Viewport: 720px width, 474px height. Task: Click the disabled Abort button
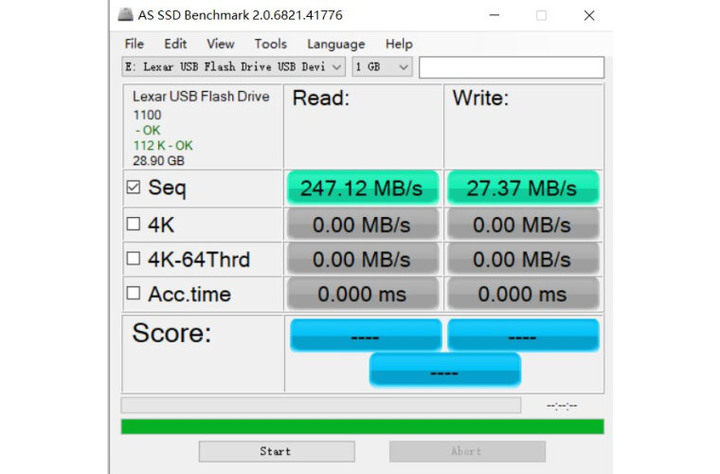[467, 451]
